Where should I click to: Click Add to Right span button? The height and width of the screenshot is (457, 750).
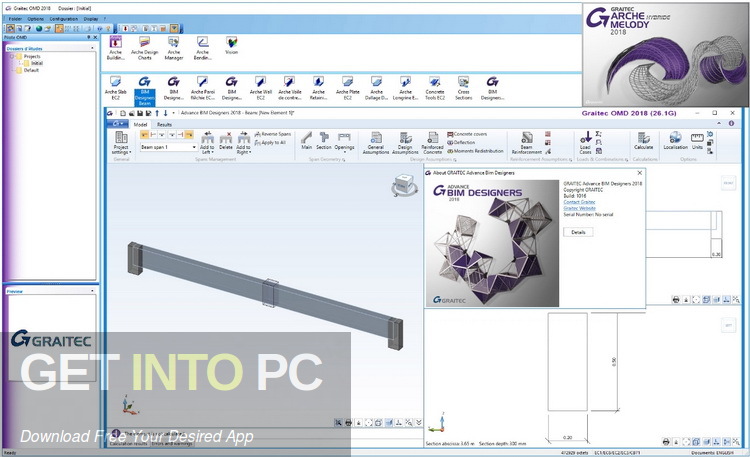tap(243, 143)
